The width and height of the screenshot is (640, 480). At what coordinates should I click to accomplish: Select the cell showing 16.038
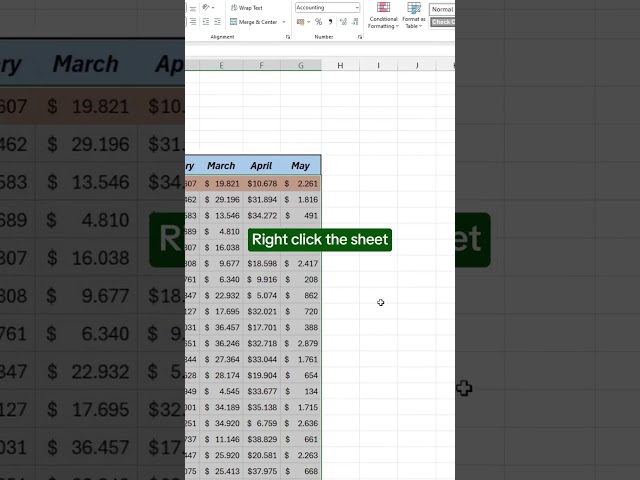pyautogui.click(x=221, y=247)
